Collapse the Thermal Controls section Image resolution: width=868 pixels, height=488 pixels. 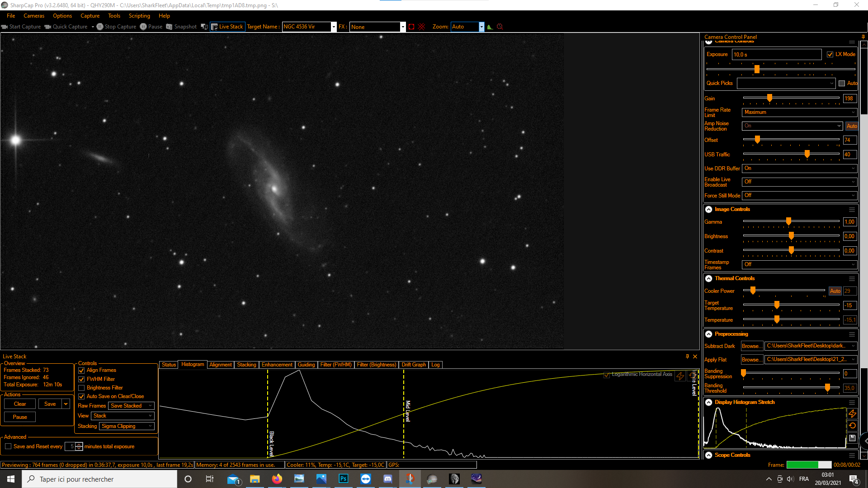(x=709, y=278)
